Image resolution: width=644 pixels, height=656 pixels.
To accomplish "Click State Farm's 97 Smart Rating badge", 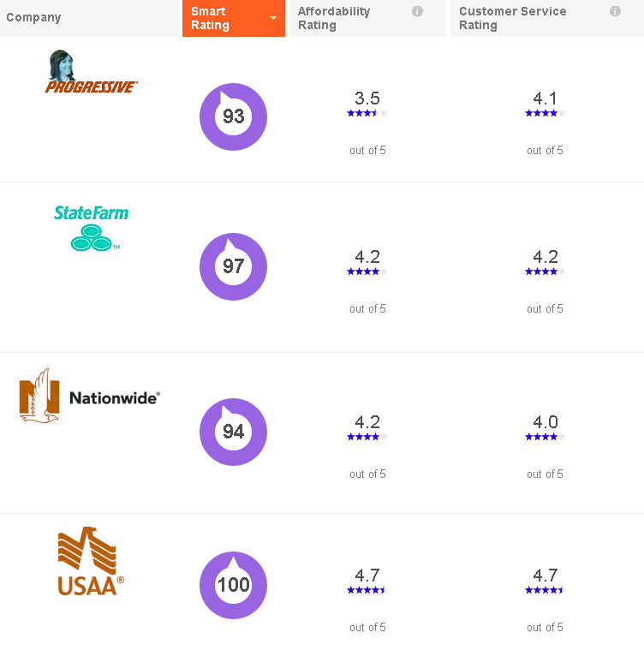I will (233, 266).
